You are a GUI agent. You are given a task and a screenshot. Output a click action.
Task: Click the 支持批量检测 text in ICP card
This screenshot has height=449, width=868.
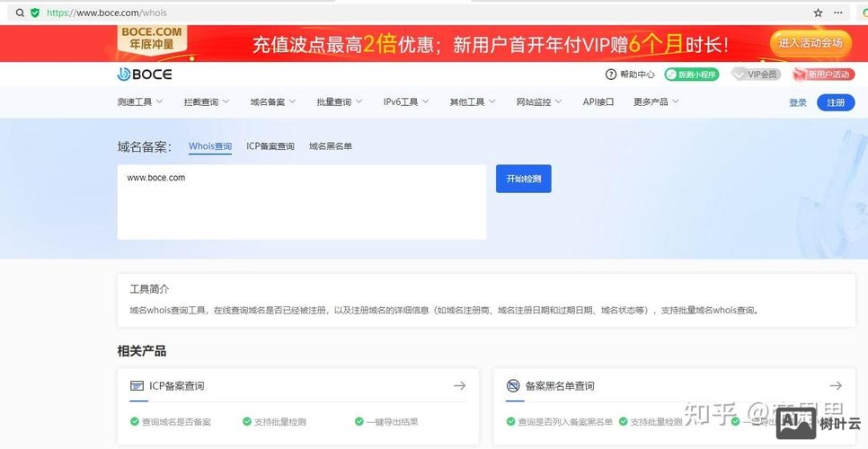279,422
